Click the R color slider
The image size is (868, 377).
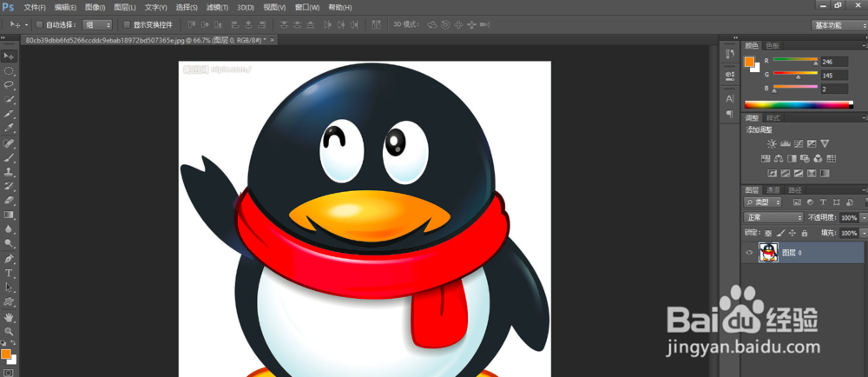coord(795,59)
